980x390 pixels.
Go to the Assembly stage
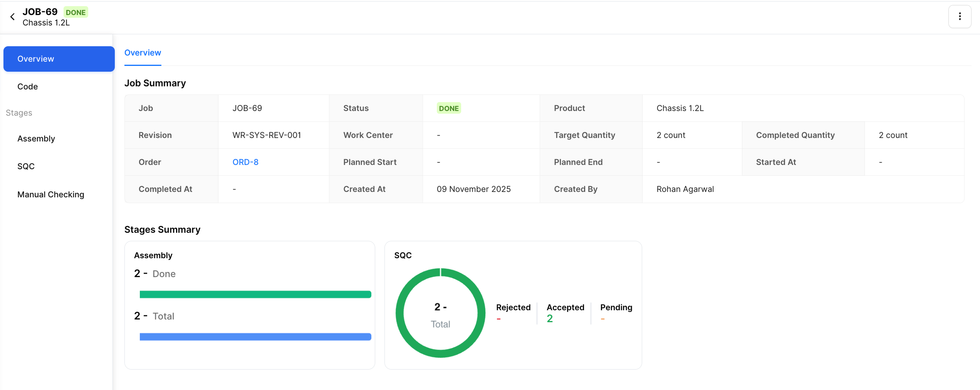(36, 139)
